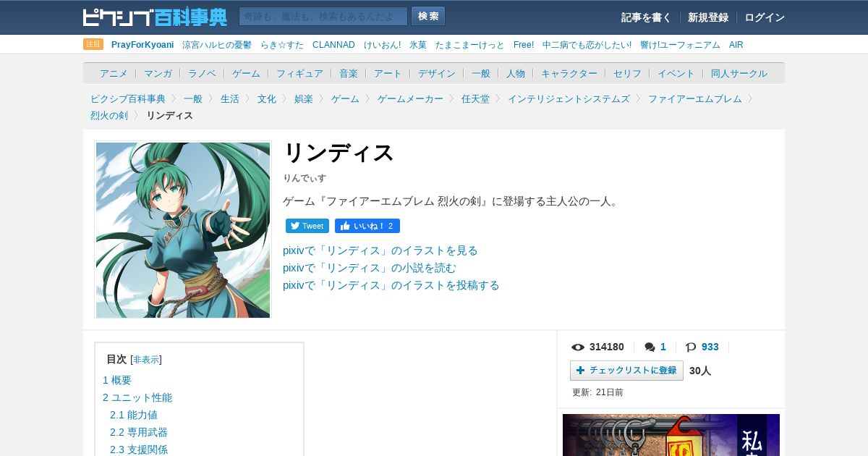Select the セリフ category menu item
This screenshot has height=456, width=868.
(x=627, y=73)
